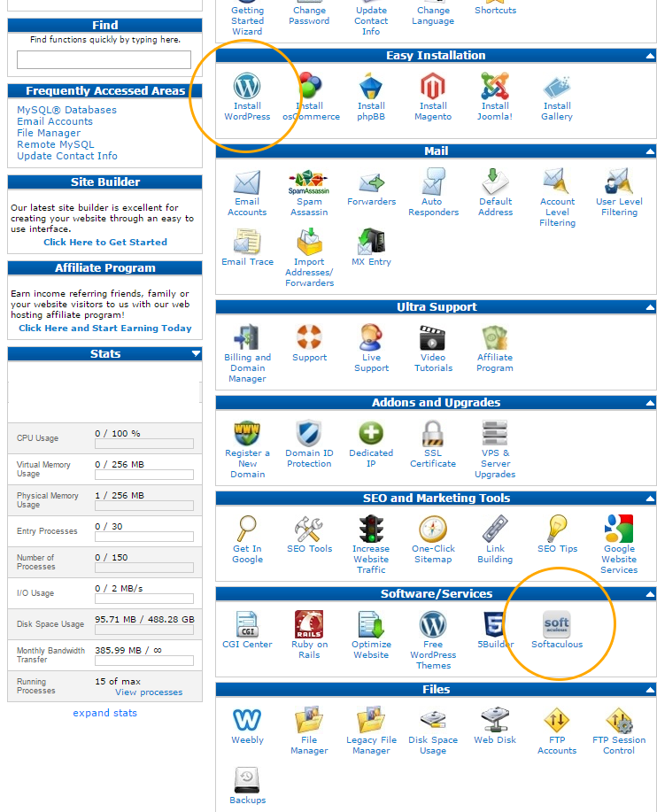Click Register a New Domain icon
657x812 pixels.
[x=247, y=433]
